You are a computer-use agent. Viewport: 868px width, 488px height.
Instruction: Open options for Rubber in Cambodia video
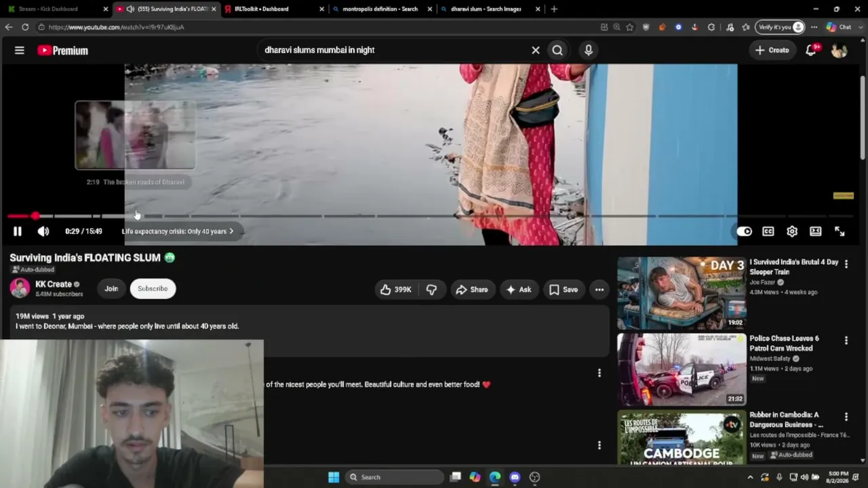(846, 417)
